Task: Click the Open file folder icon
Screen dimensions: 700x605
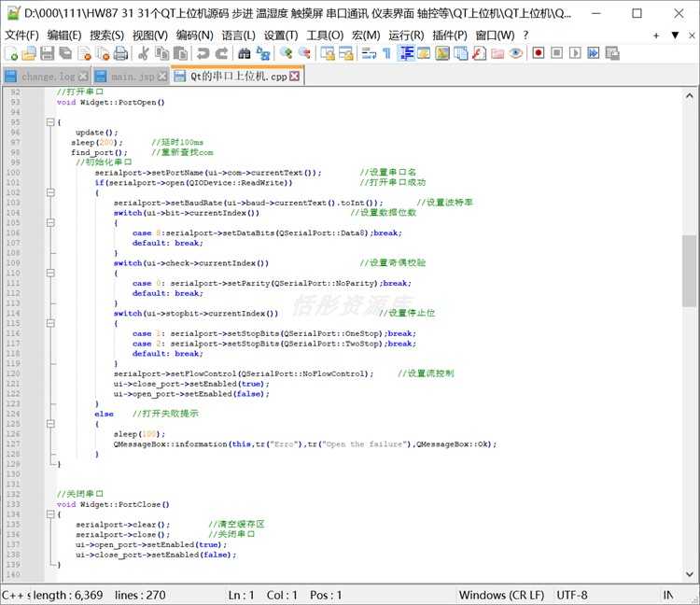Action: point(29,53)
